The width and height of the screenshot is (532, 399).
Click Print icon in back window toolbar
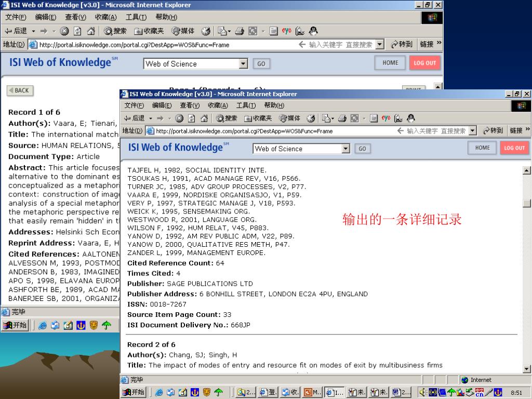pos(240,31)
